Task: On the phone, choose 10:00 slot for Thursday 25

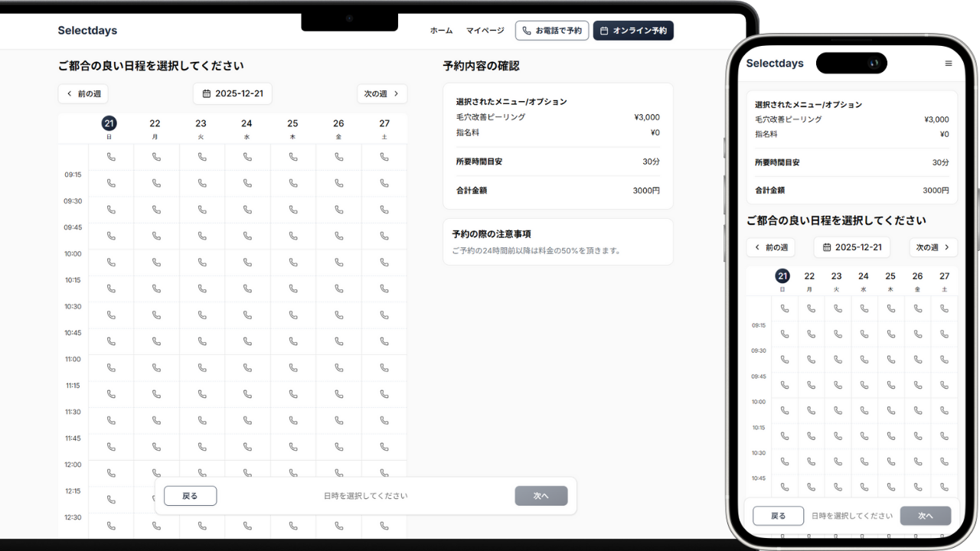Action: point(891,410)
